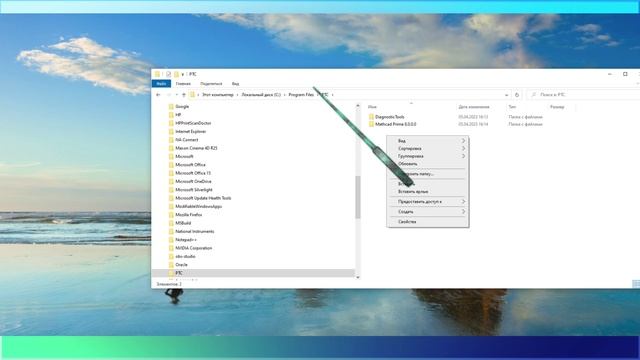This screenshot has height=360, width=640.
Task: Choose Настроить папку... in the context menu
Action: tap(428, 174)
